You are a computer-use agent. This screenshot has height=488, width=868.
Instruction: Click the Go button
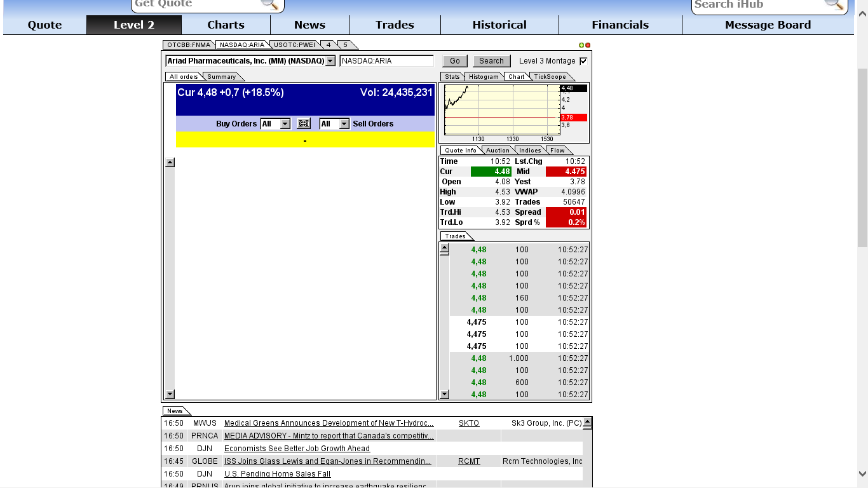pyautogui.click(x=454, y=60)
